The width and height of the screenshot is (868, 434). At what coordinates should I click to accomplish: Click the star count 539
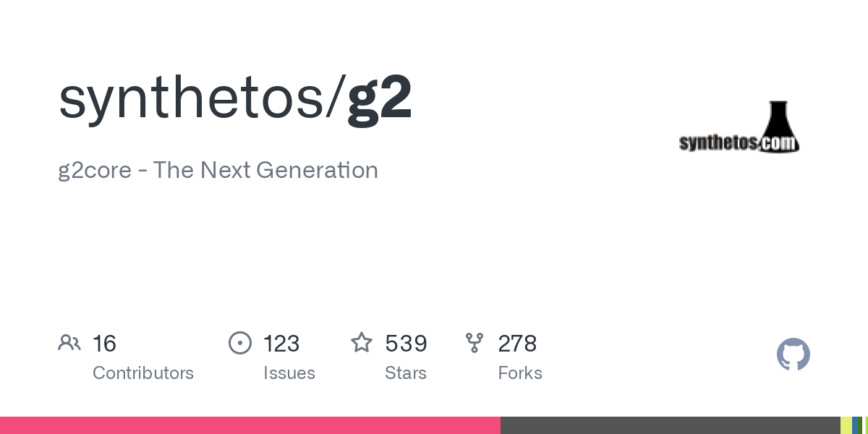point(406,343)
